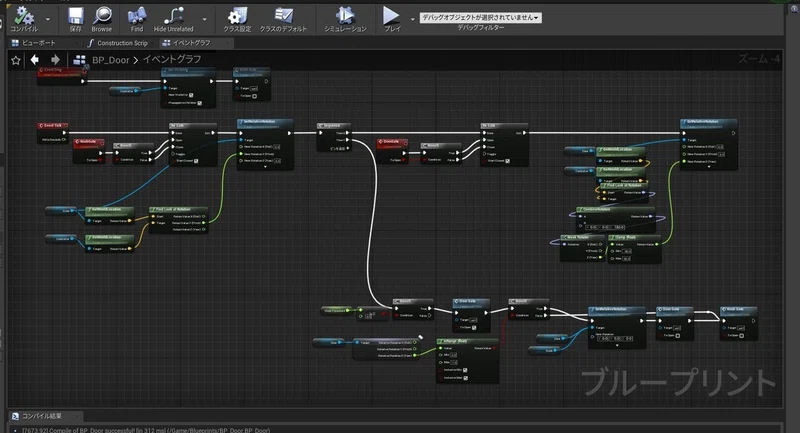Open the play mode options dropdown arrow
Screen dimensions: 800x433
413,19
